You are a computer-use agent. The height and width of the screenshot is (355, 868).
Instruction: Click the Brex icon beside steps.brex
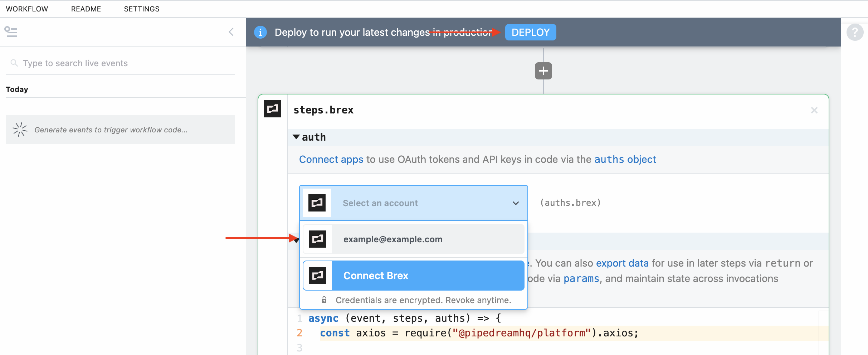point(273,109)
